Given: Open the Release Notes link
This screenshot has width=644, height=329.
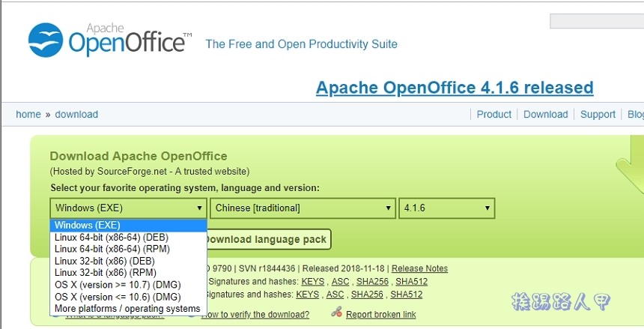Looking at the screenshot, I should point(419,268).
